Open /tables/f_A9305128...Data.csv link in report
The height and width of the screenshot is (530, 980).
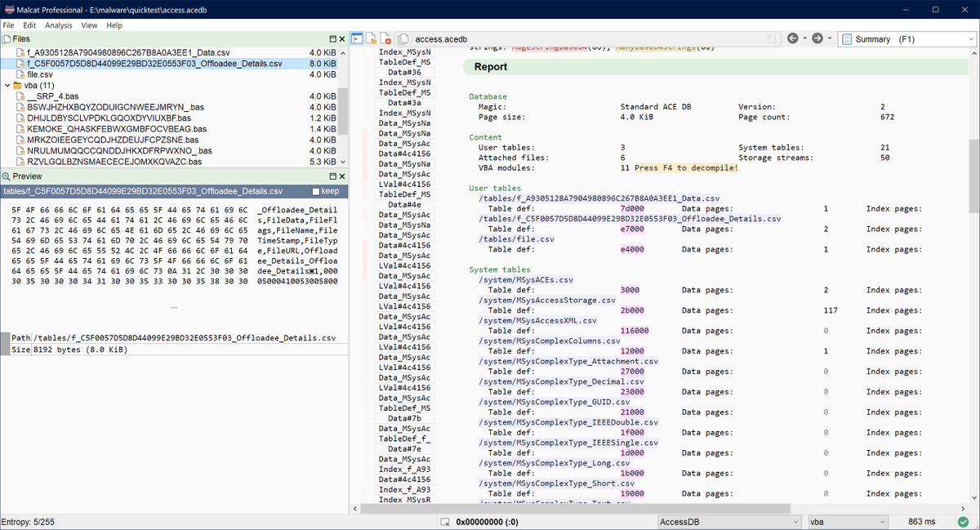click(599, 198)
